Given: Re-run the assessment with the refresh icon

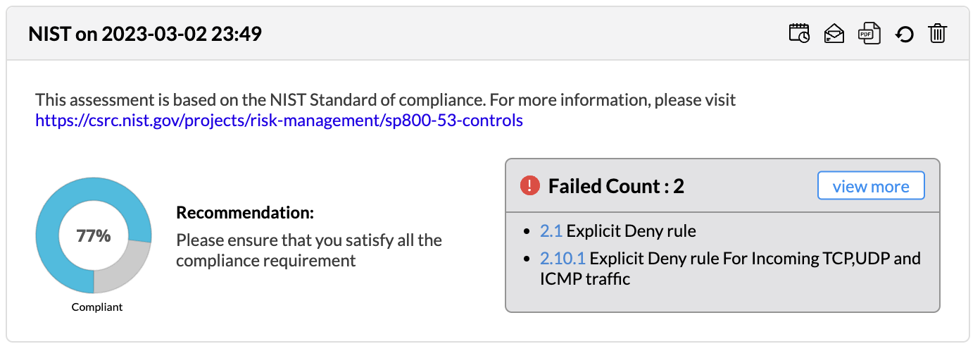Looking at the screenshot, I should point(904,34).
